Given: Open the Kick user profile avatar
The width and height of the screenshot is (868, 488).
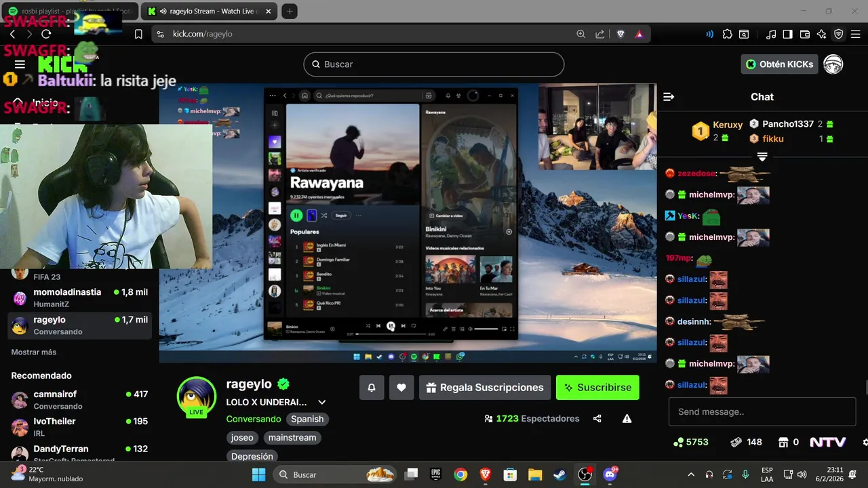Looking at the screenshot, I should click(833, 64).
